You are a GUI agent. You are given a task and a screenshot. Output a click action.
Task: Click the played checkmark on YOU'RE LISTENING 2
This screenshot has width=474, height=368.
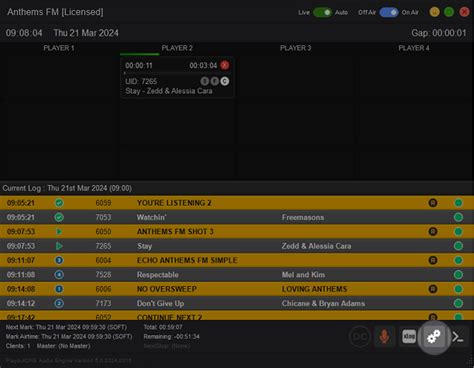click(59, 203)
